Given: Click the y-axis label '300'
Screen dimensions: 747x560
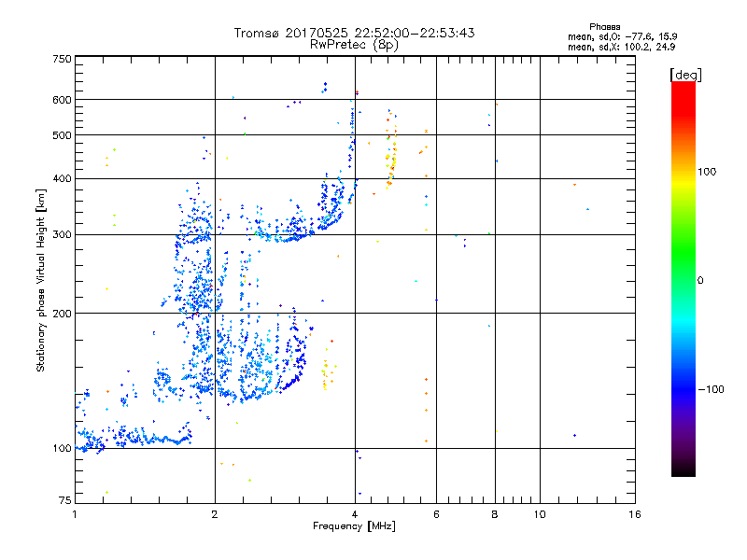Looking at the screenshot, I should (62, 235).
